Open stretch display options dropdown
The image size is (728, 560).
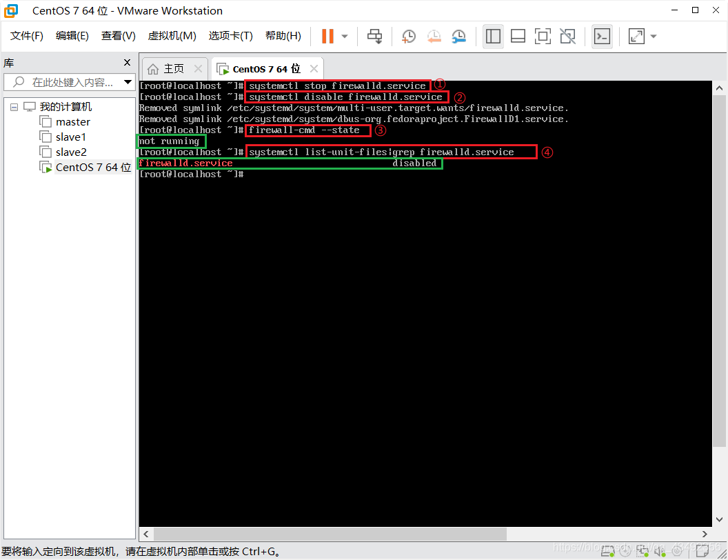[x=654, y=37]
